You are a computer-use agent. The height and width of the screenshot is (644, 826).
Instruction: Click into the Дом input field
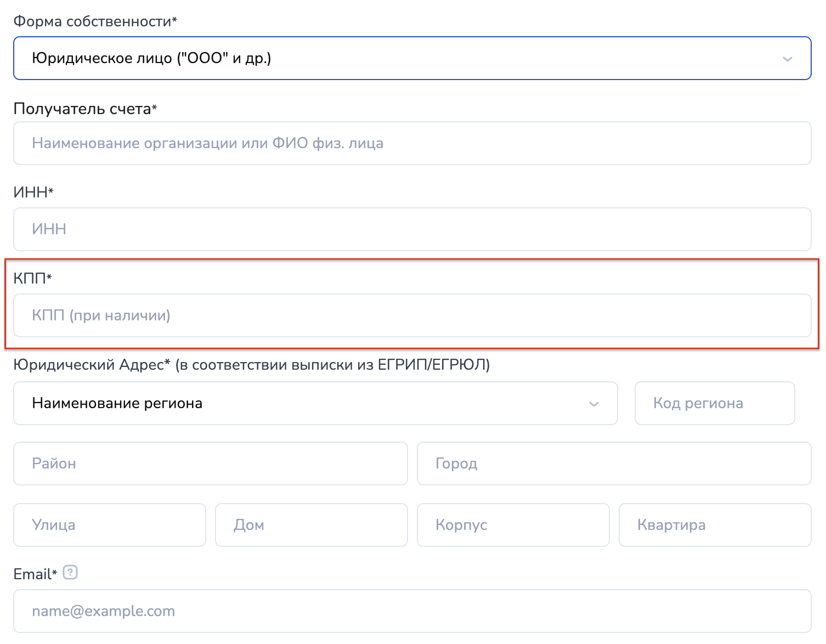click(311, 525)
